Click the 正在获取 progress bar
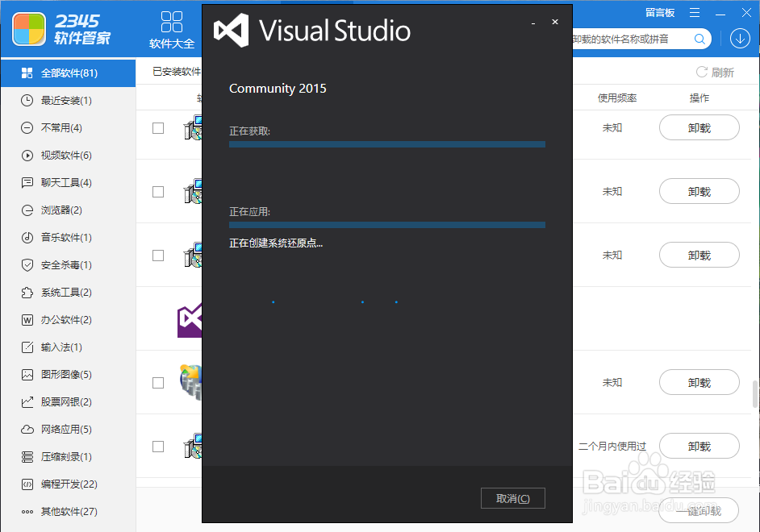The image size is (760, 532). (386, 144)
